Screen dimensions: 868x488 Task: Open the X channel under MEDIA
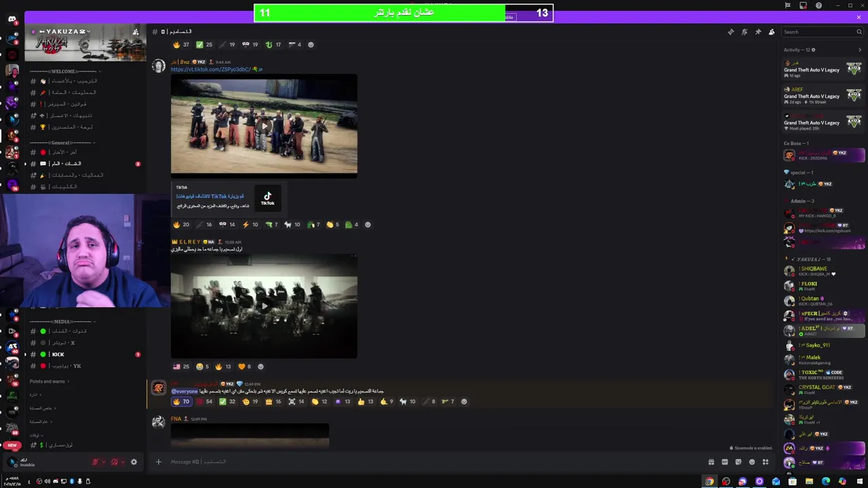click(85, 343)
